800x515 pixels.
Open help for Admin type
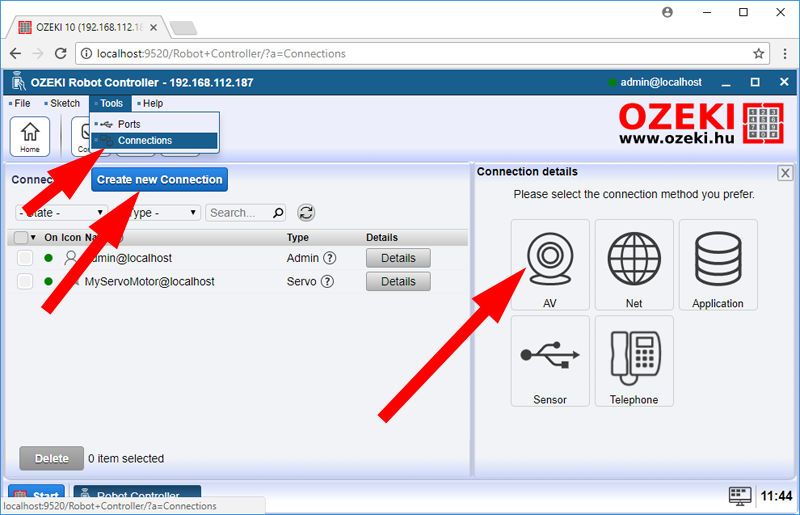tap(330, 258)
